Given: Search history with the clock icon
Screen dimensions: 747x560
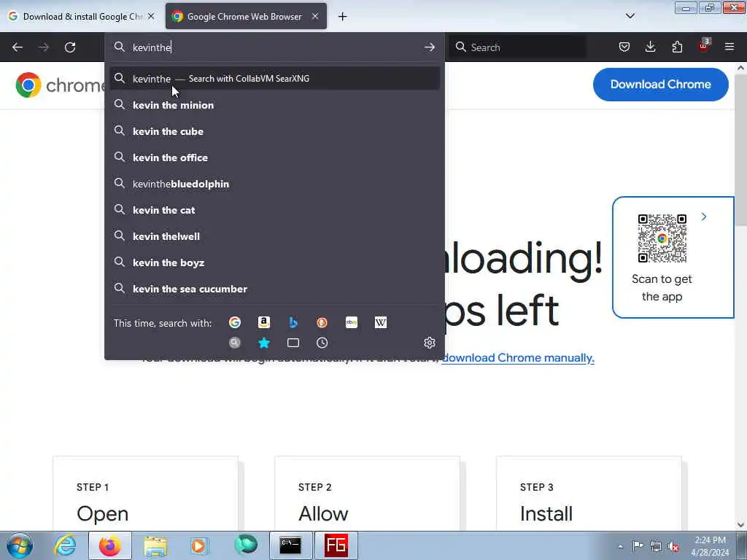Looking at the screenshot, I should point(322,343).
